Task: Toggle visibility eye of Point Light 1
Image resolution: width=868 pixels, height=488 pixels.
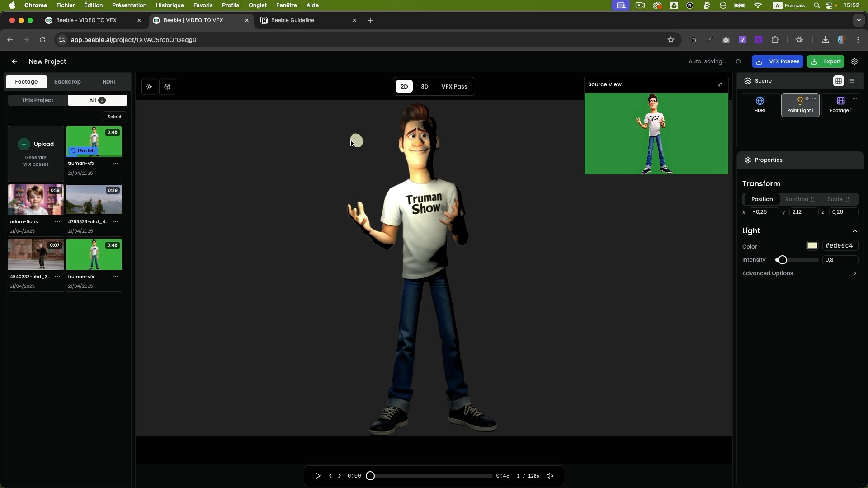Action: 807,99
